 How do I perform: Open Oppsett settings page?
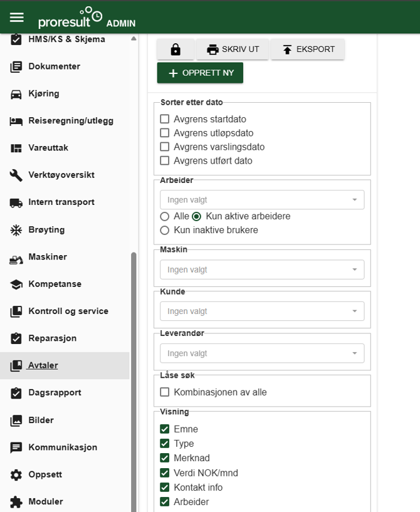(65, 474)
